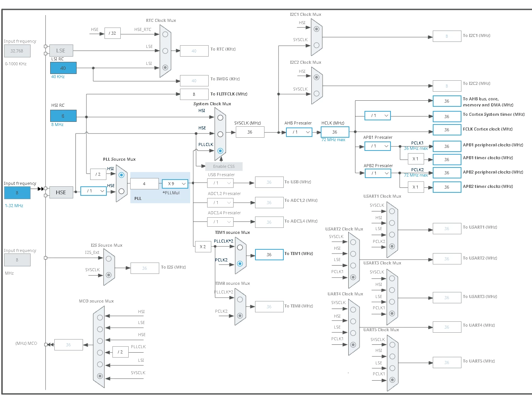Screen dimensions: 532x404
Task: Click the HSE oscillator block
Action: pyautogui.click(x=61, y=192)
